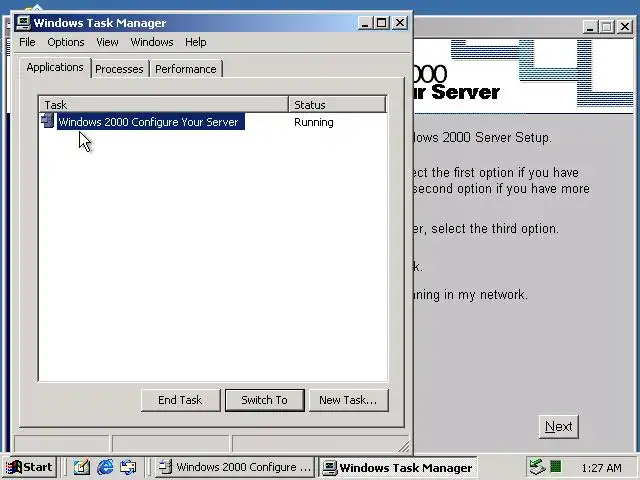The width and height of the screenshot is (640, 480).
Task: Close the Configure Your Server window
Action: tap(625, 27)
